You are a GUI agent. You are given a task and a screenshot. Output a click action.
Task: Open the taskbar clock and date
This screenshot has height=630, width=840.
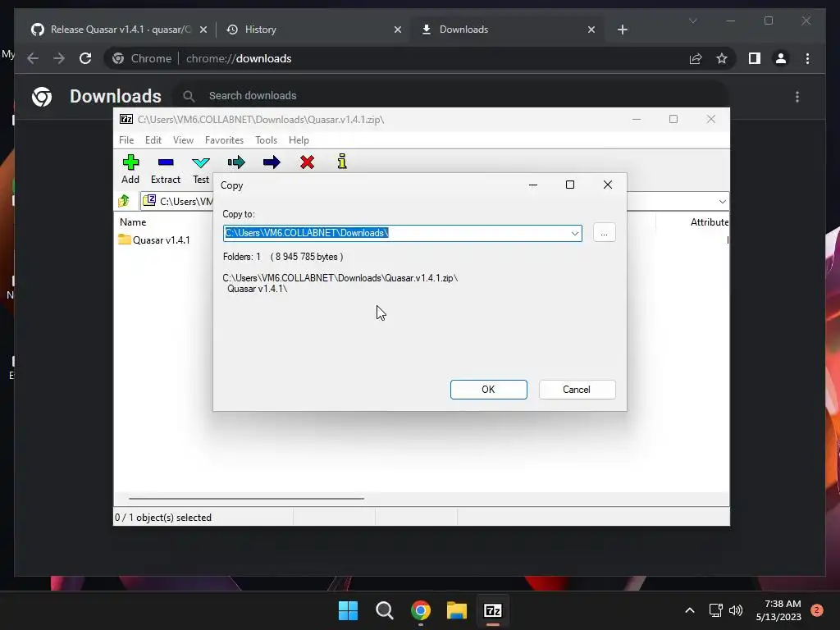(779, 610)
